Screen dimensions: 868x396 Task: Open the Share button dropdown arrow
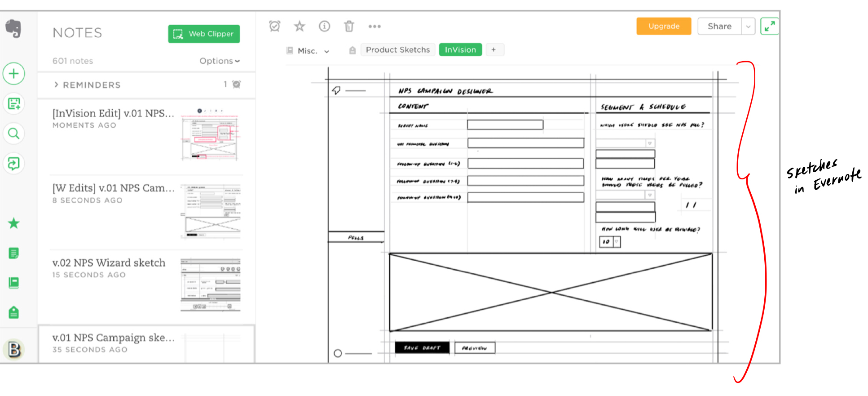tap(748, 27)
